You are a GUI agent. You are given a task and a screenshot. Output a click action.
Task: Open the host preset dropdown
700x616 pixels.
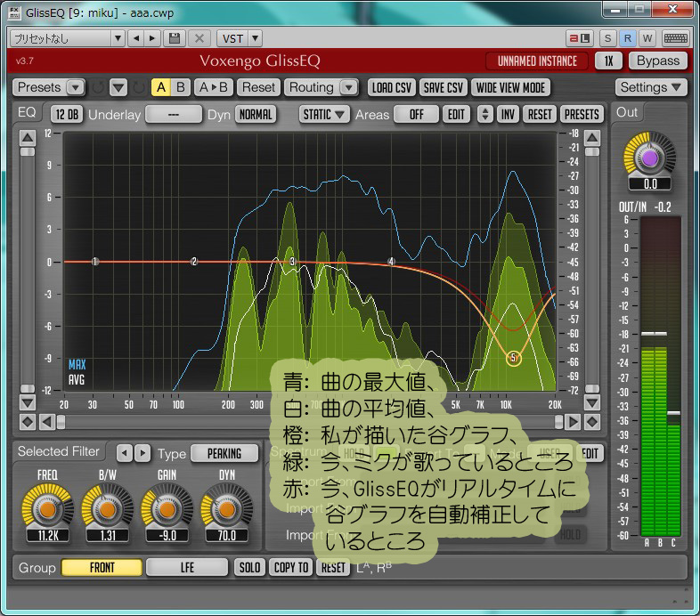click(118, 38)
